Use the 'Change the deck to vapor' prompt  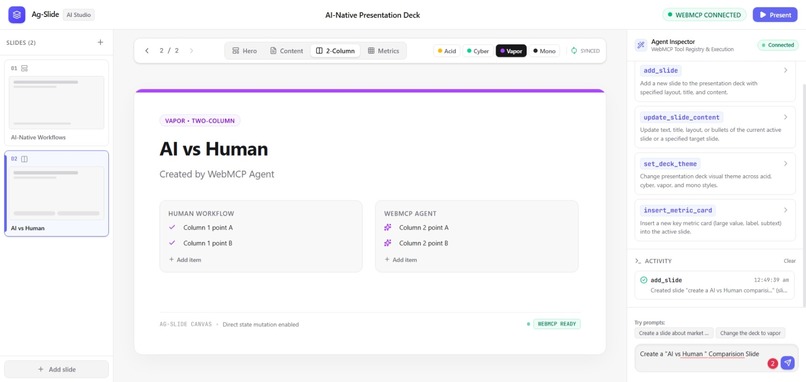(750, 333)
